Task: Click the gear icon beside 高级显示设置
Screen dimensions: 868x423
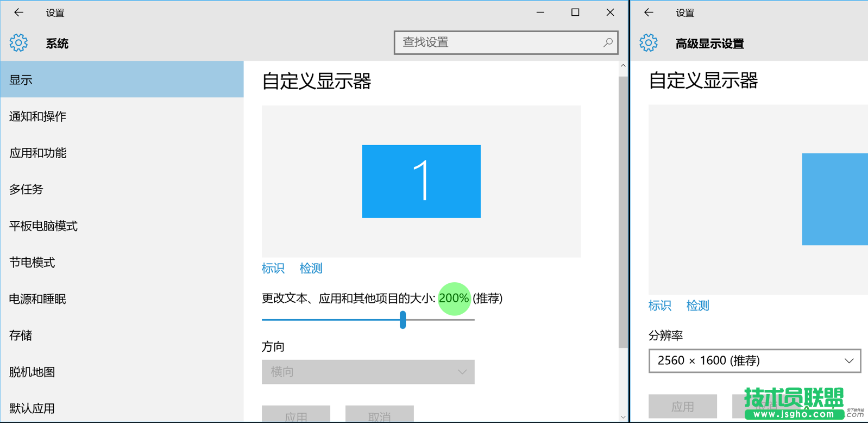Action: pyautogui.click(x=649, y=42)
